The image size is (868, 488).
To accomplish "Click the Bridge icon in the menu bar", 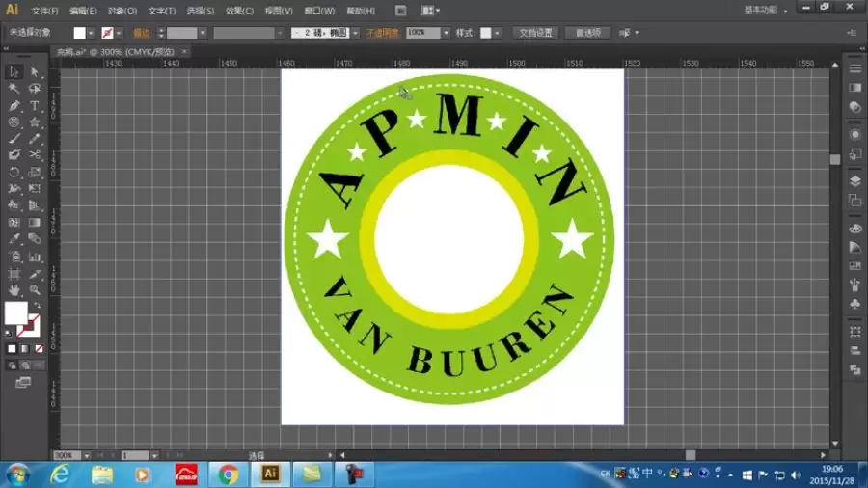I will (401, 11).
